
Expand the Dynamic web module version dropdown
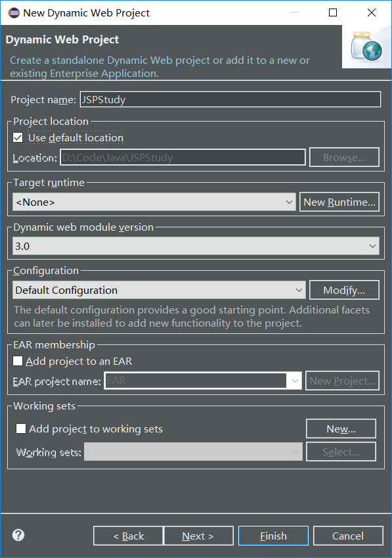373,244
